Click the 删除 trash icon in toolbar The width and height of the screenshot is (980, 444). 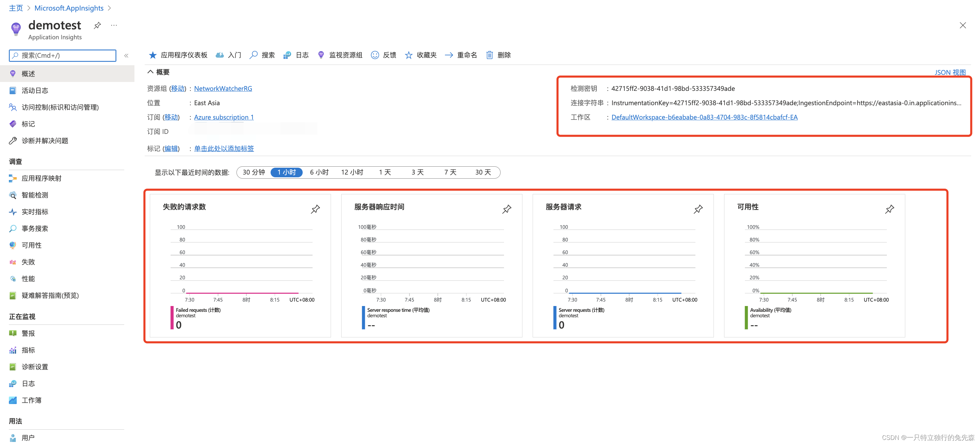[x=490, y=55]
